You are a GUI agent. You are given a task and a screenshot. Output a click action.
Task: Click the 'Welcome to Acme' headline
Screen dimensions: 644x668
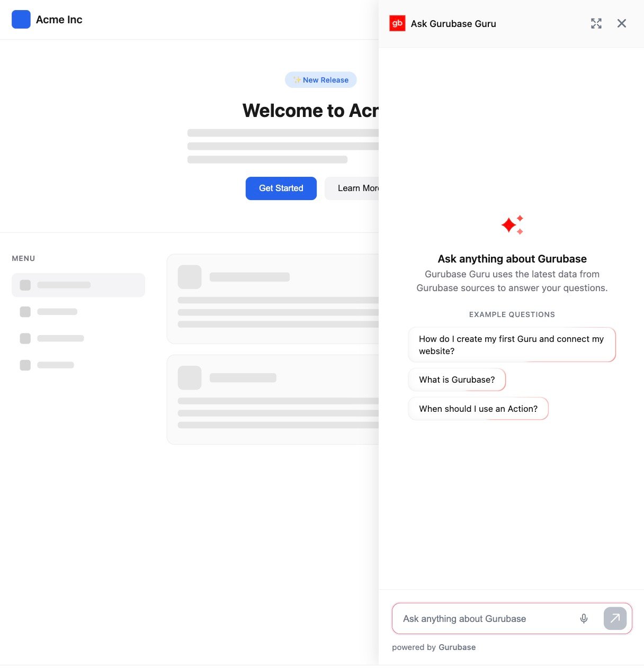310,111
